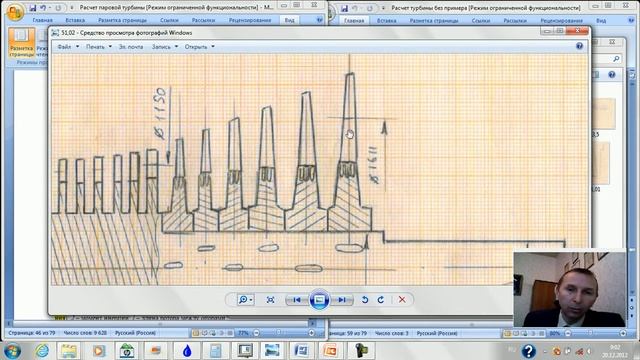
Task: Open Рецензирование tab in left Word window
Action: [250, 20]
